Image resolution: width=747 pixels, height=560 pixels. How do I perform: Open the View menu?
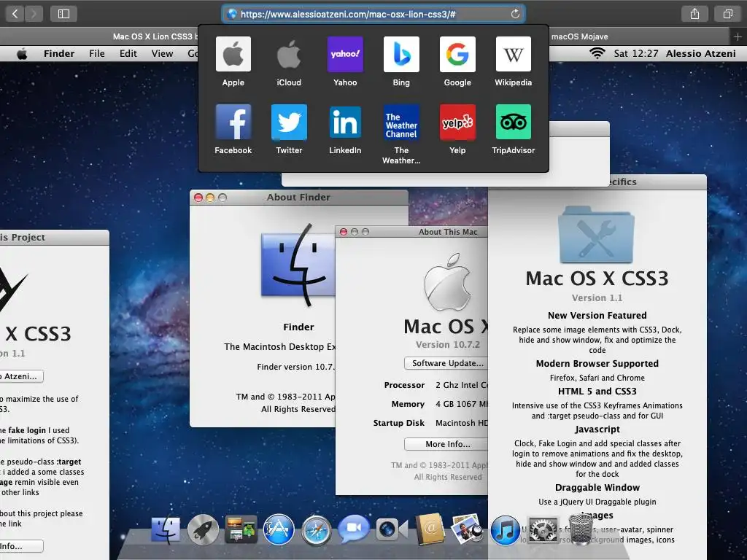162,53
